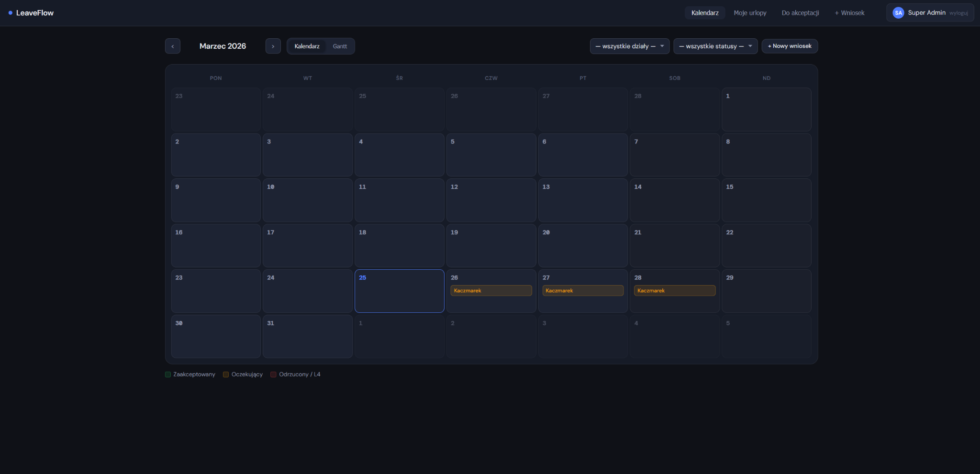Click the CZW weekday header
Image resolution: width=980 pixels, height=474 pixels.
click(491, 78)
